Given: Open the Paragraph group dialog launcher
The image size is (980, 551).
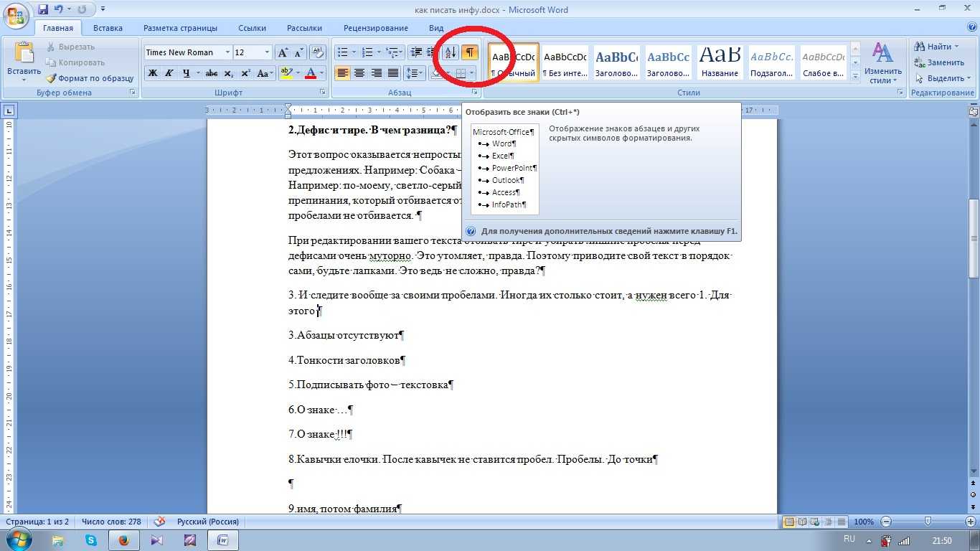Looking at the screenshot, I should [474, 93].
